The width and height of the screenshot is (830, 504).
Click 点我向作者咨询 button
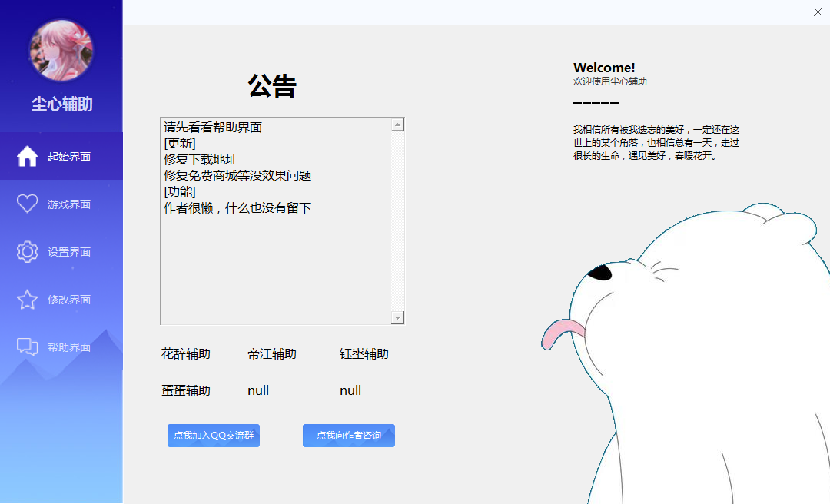click(x=349, y=435)
